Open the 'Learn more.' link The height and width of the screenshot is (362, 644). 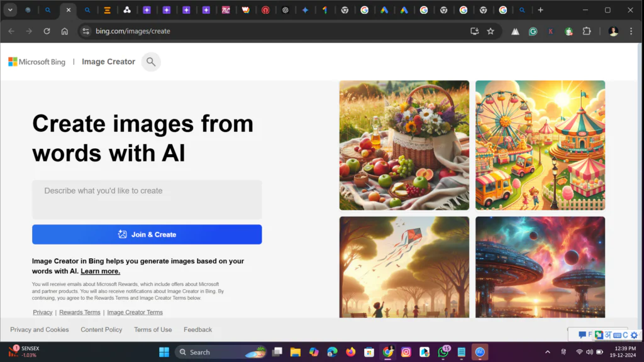100,271
